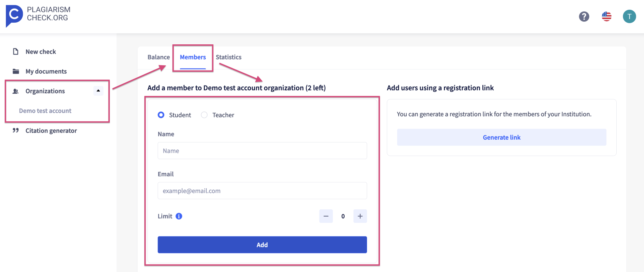Select the Student radio button
This screenshot has width=644, height=272.
click(x=161, y=115)
